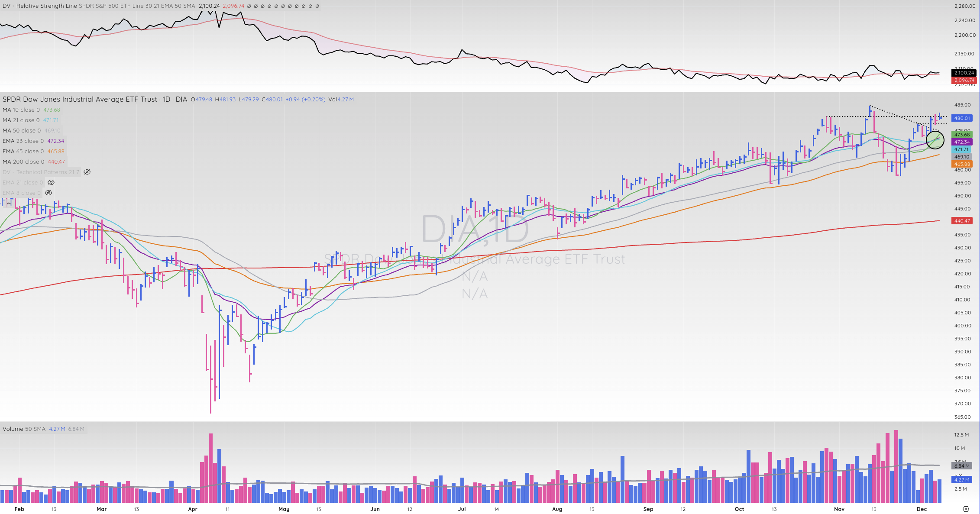
Task: Click the 12.5 M volume scale tick
Action: [961, 435]
